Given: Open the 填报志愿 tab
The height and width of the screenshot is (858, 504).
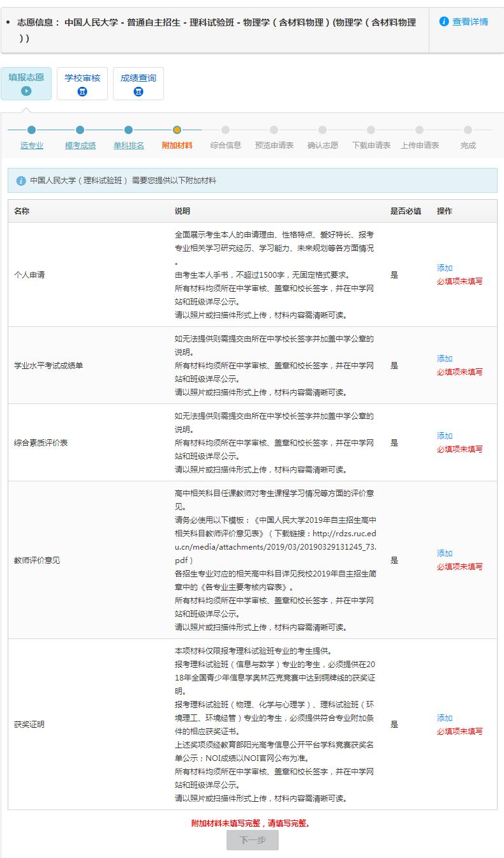Looking at the screenshot, I should (26, 78).
